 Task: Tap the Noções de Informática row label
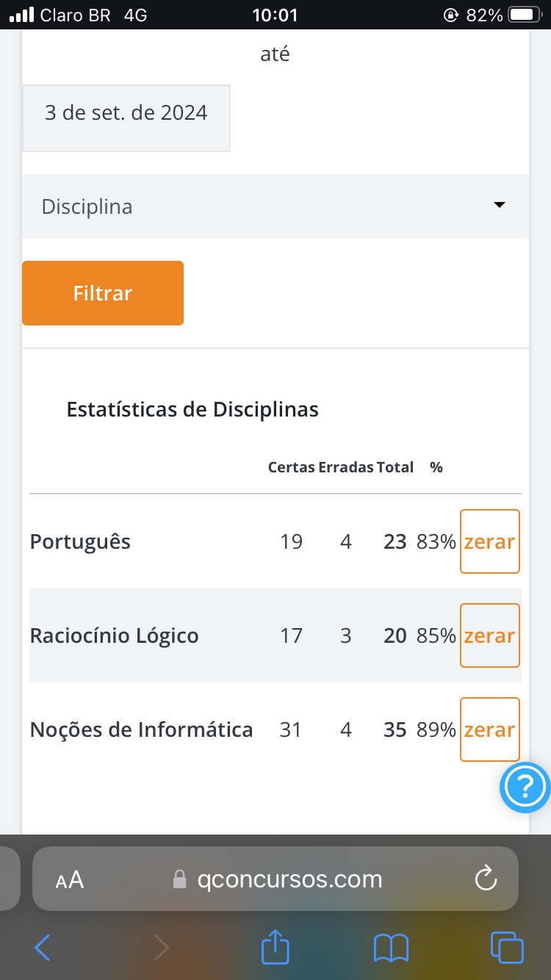(x=141, y=729)
